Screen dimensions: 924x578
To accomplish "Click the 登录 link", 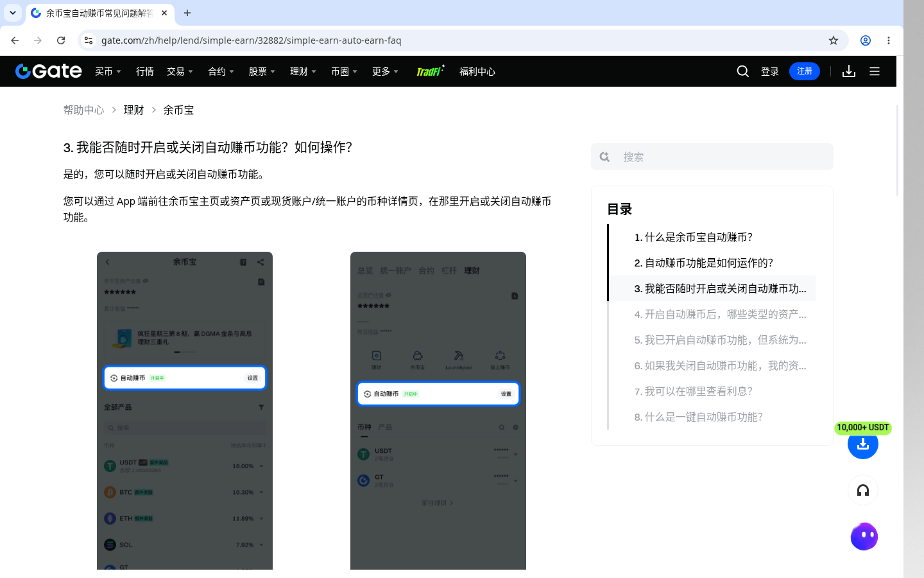I will [x=770, y=71].
